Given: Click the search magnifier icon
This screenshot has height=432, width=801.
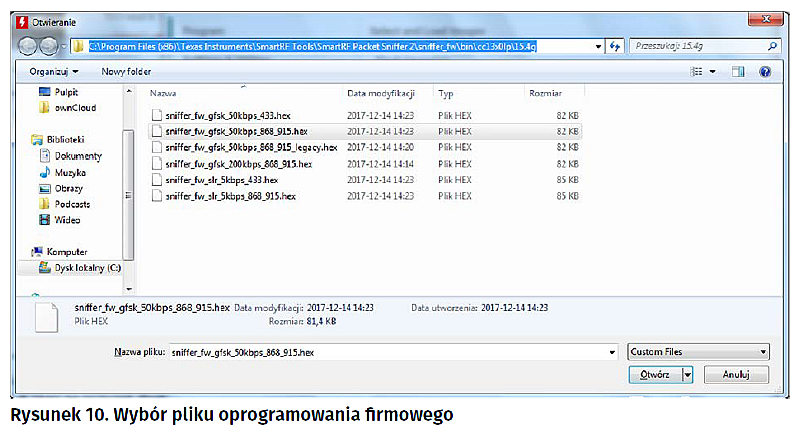Looking at the screenshot, I should point(772,46).
